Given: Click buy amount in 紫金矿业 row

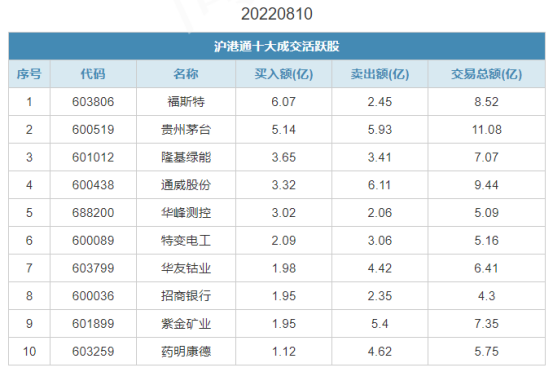Looking at the screenshot, I should point(283,324).
